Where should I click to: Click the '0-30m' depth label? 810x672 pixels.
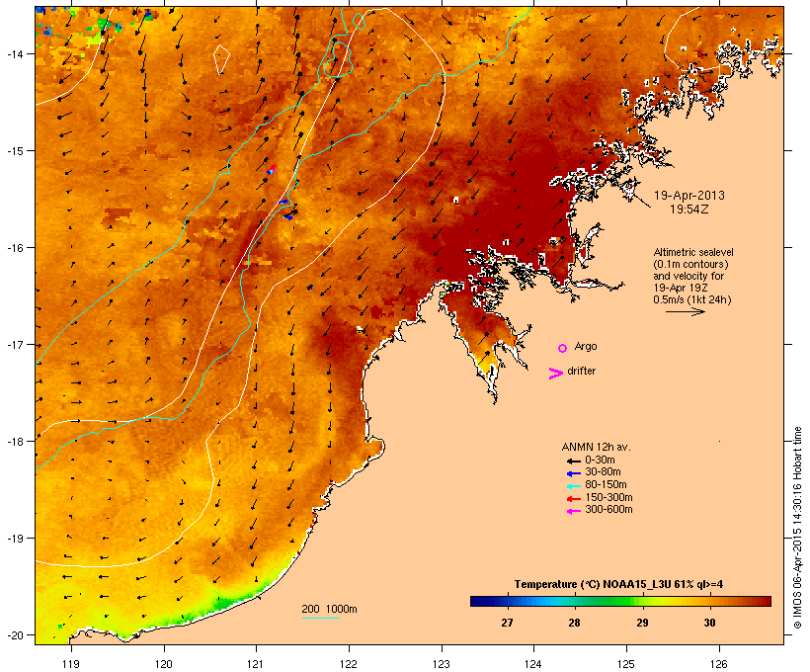click(600, 461)
